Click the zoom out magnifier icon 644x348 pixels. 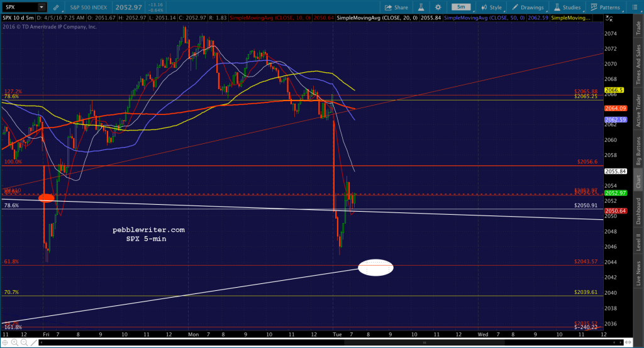click(24, 342)
